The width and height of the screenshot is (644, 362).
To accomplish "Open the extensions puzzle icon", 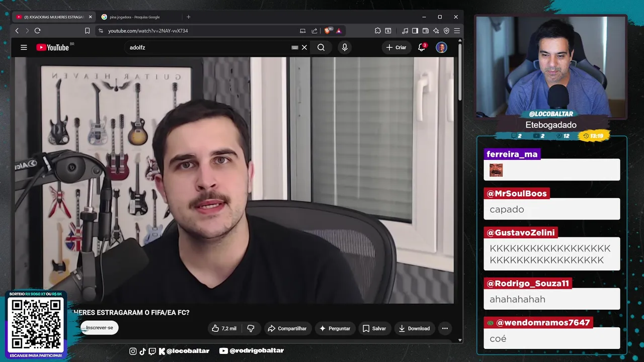I will click(378, 31).
